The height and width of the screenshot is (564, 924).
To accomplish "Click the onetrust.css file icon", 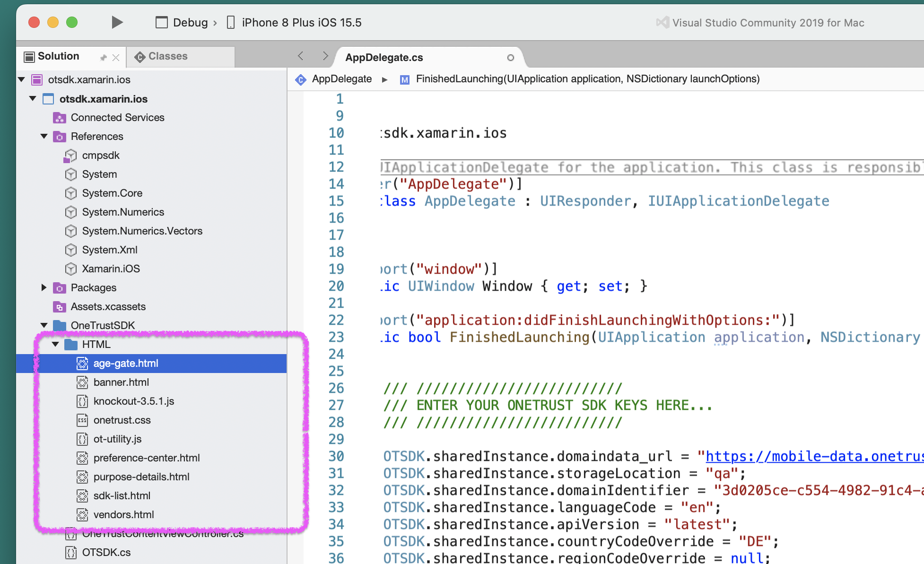I will [82, 420].
